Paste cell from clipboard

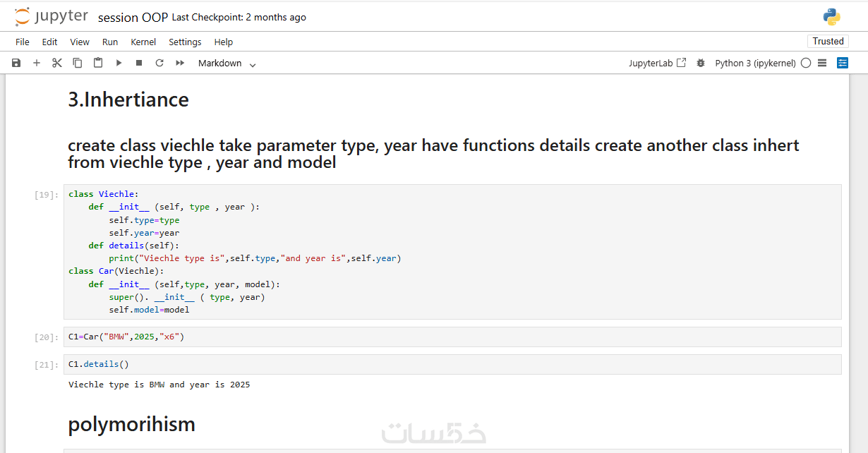coord(98,63)
